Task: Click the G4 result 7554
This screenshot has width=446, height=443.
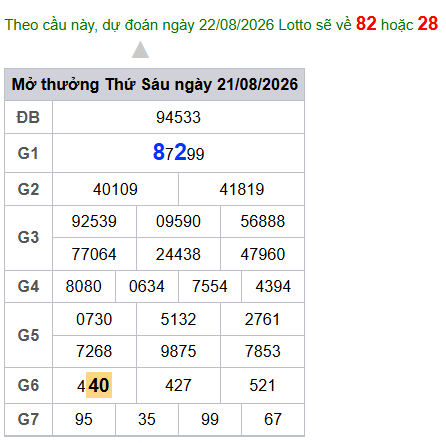Action: [x=210, y=286]
